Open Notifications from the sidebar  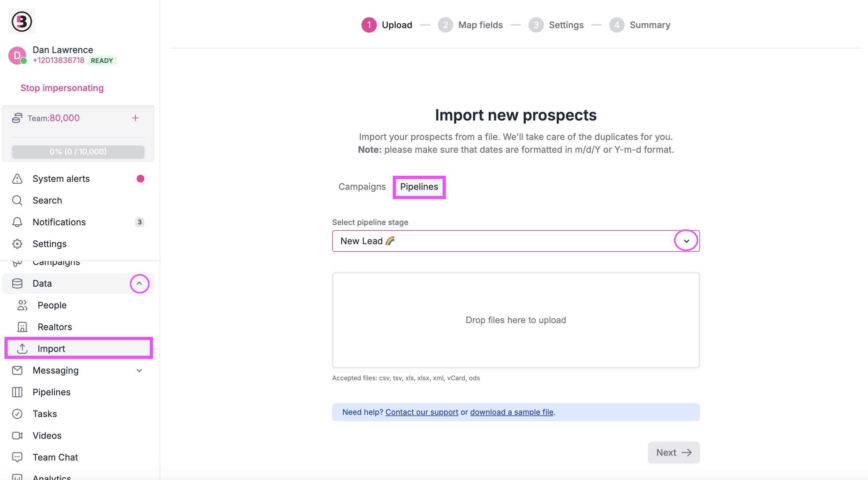(x=59, y=222)
